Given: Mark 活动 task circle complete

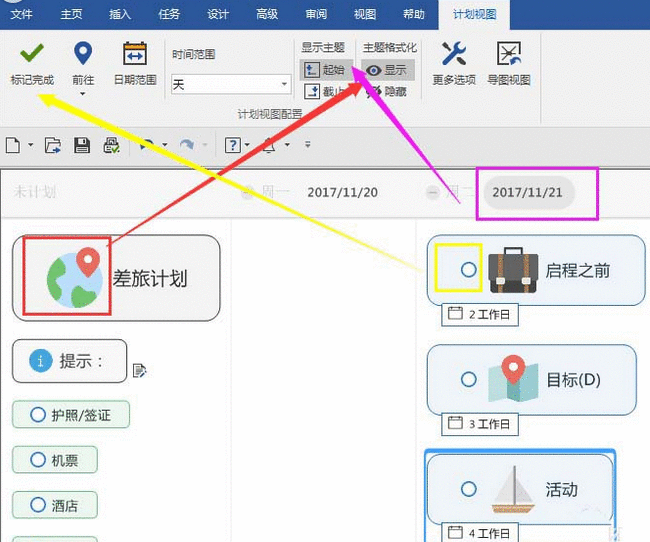Looking at the screenshot, I should point(469,489).
